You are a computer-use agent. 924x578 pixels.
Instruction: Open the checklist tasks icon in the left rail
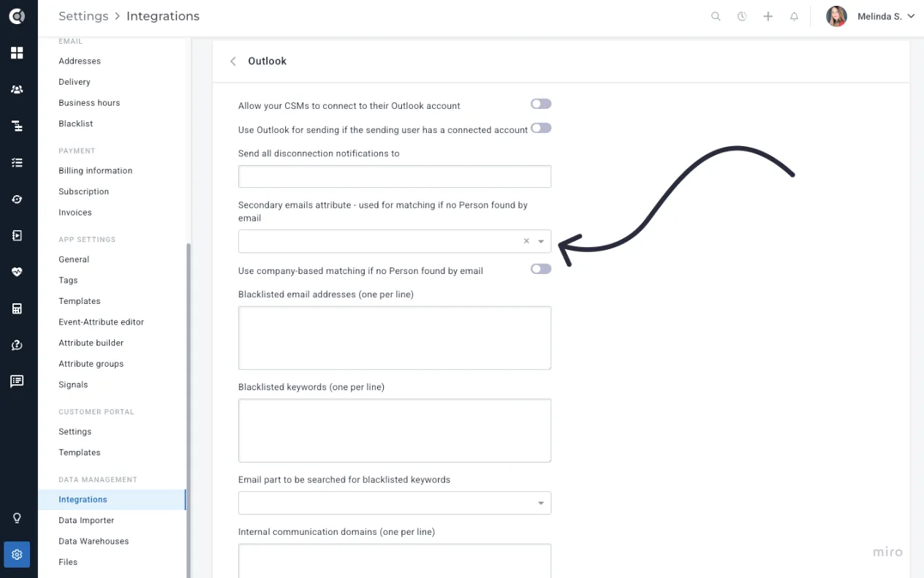(x=17, y=162)
